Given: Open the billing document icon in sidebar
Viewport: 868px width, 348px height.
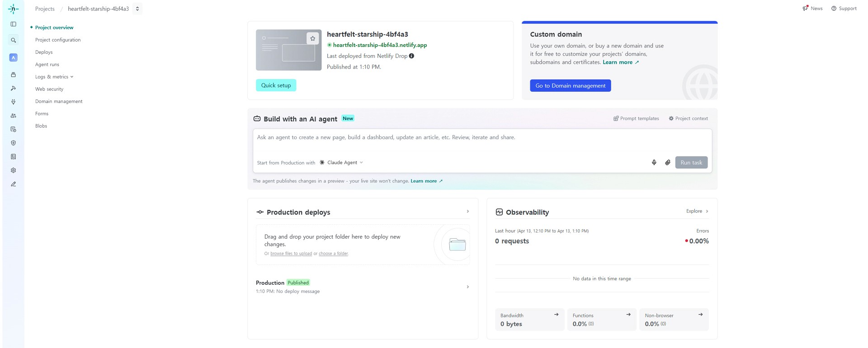Looking at the screenshot, I should 14,157.
